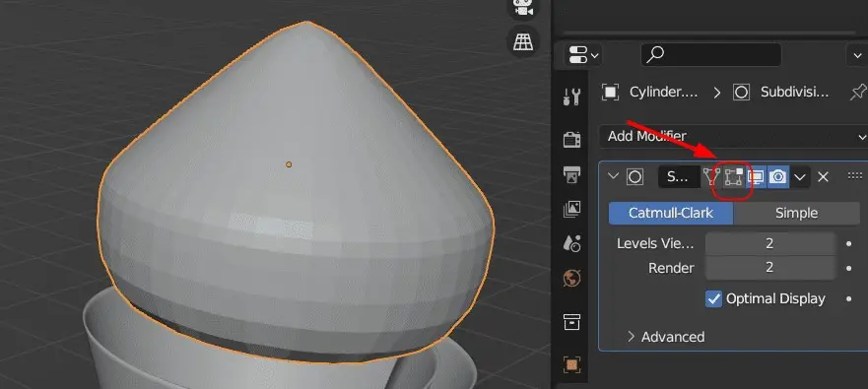Click the Render levels value field
Image resolution: width=868 pixels, height=389 pixels.
coord(770,268)
